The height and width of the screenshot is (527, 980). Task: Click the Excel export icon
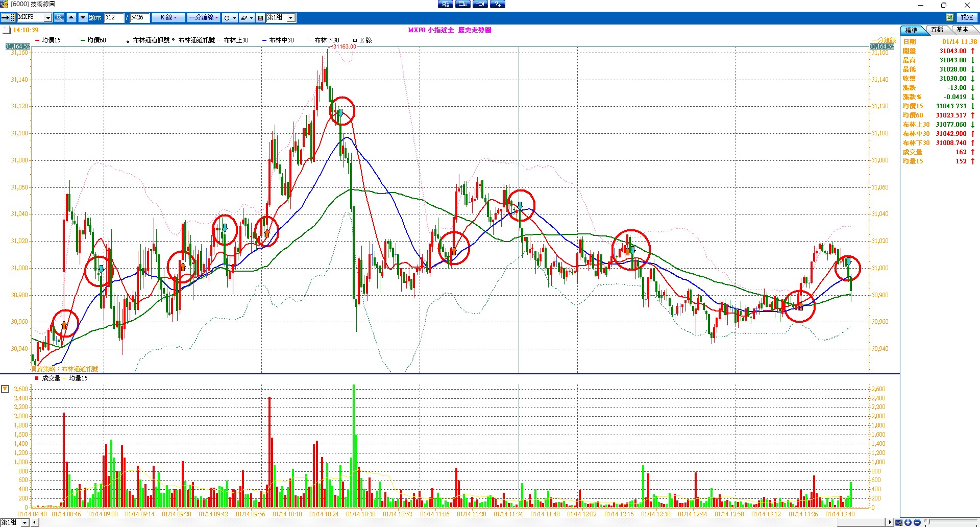pos(950,17)
